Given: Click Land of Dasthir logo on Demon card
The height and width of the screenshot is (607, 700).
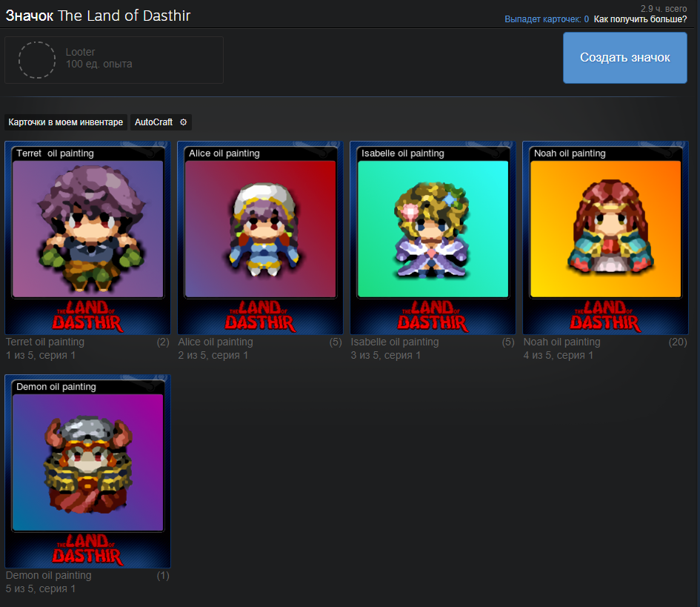Looking at the screenshot, I should (x=87, y=549).
